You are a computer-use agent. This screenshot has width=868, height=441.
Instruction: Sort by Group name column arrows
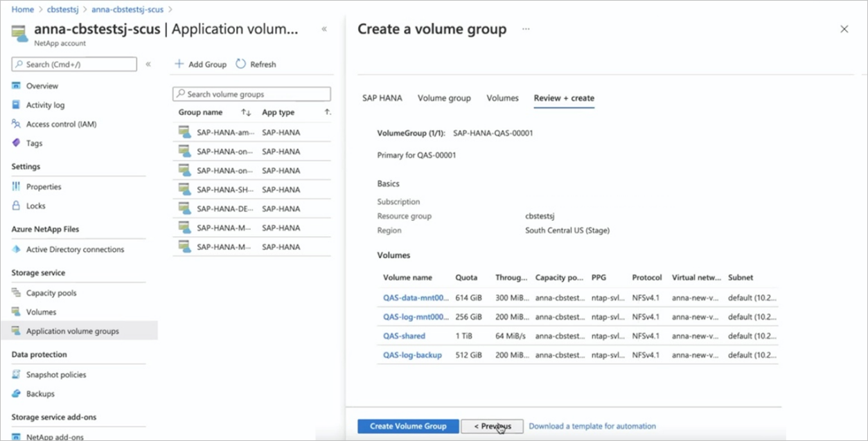coord(246,112)
